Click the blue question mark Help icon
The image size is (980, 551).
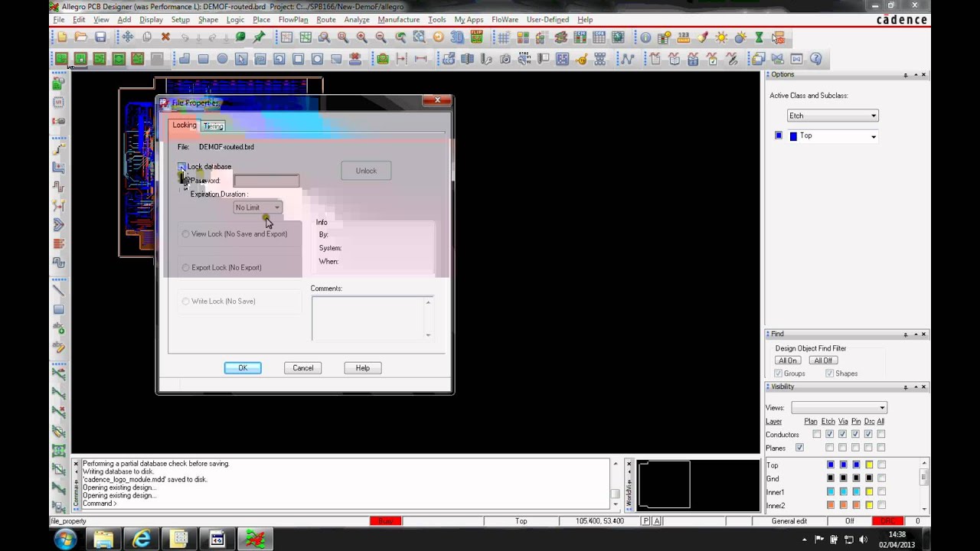[816, 59]
